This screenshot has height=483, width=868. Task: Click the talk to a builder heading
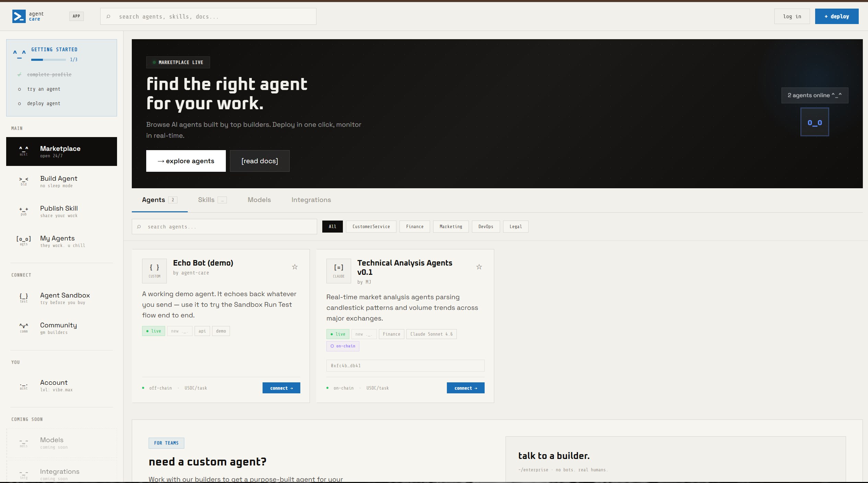(x=554, y=456)
